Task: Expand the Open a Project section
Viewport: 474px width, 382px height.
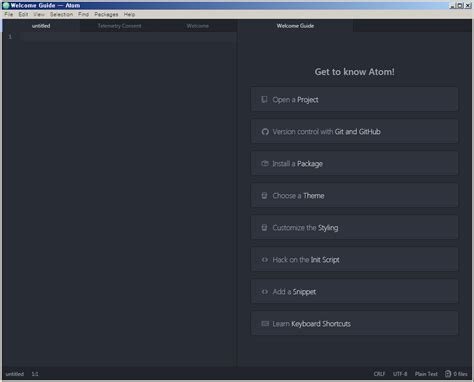Action: 354,99
